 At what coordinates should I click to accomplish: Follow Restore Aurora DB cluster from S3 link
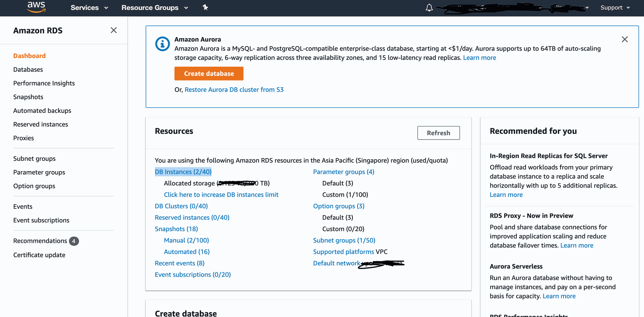(234, 90)
